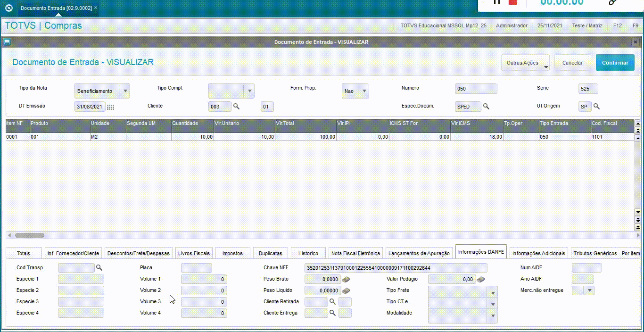Click the grid scroll-to-bottom arrow

point(638,227)
